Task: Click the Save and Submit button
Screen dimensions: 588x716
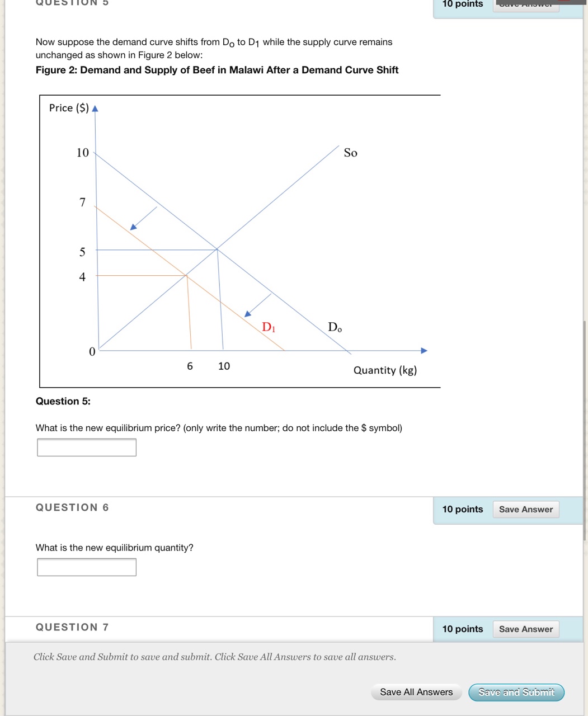Action: (516, 692)
